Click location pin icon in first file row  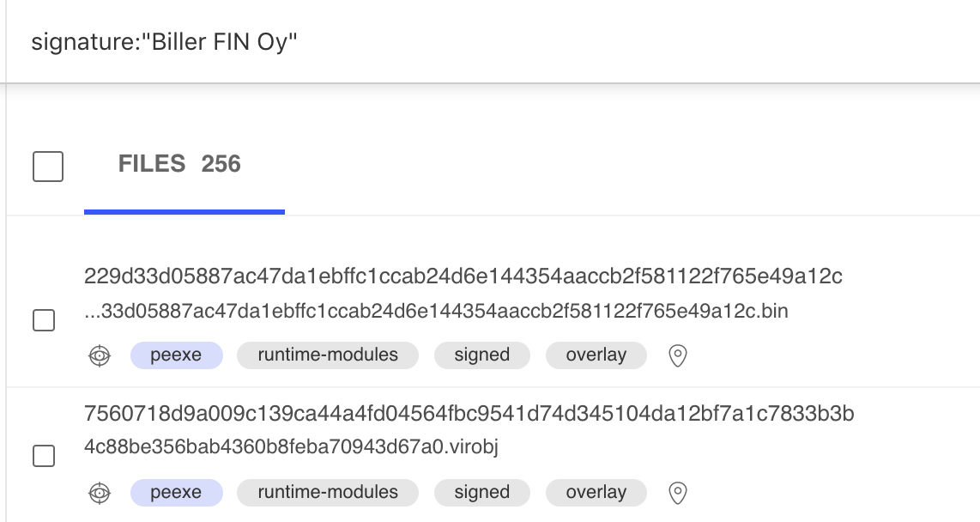click(677, 355)
